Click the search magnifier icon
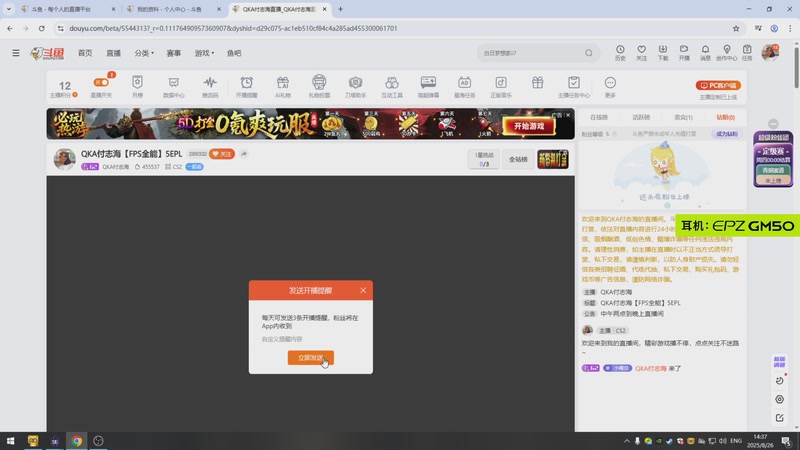800x450 pixels. tap(589, 53)
